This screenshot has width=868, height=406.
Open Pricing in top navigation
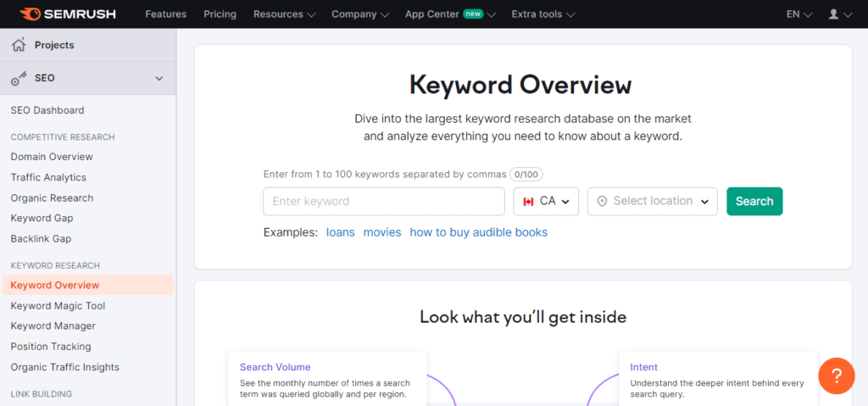tap(220, 14)
